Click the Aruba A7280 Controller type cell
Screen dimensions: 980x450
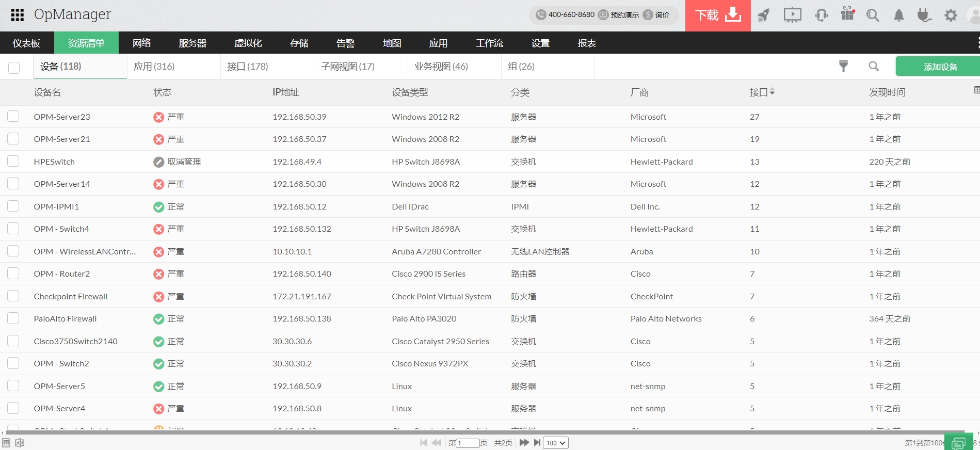pos(437,251)
